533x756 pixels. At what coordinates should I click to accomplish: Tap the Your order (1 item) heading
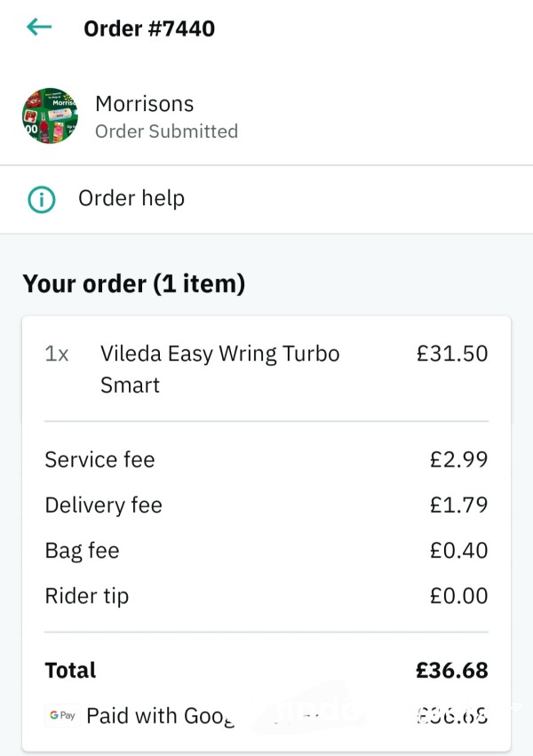[133, 283]
